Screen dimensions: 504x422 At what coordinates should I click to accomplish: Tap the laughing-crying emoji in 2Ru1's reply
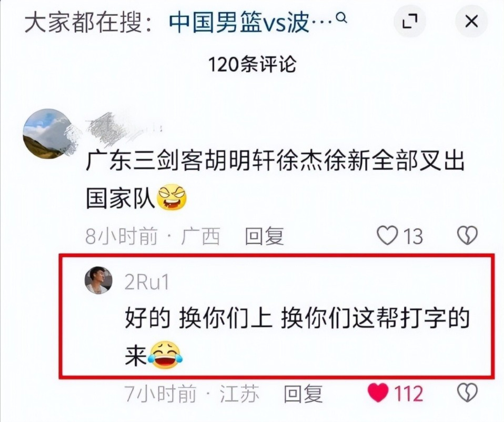click(x=166, y=355)
